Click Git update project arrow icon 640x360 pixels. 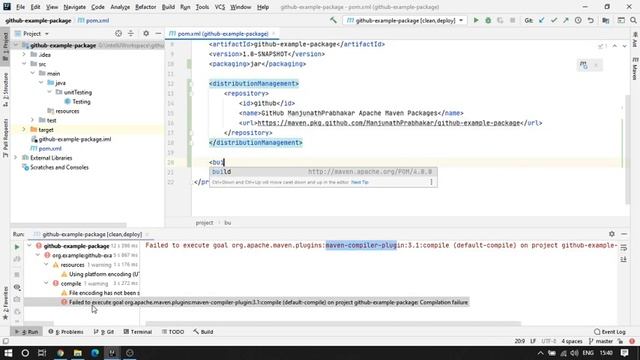coord(542,20)
